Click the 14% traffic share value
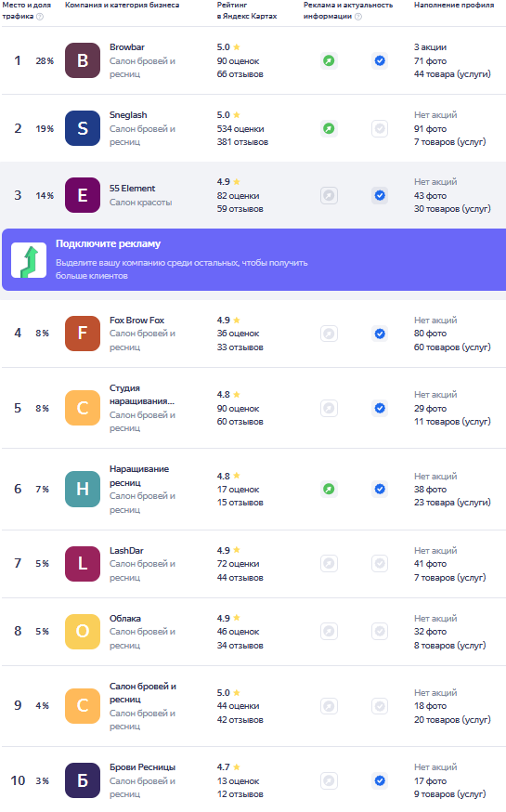 pos(45,196)
